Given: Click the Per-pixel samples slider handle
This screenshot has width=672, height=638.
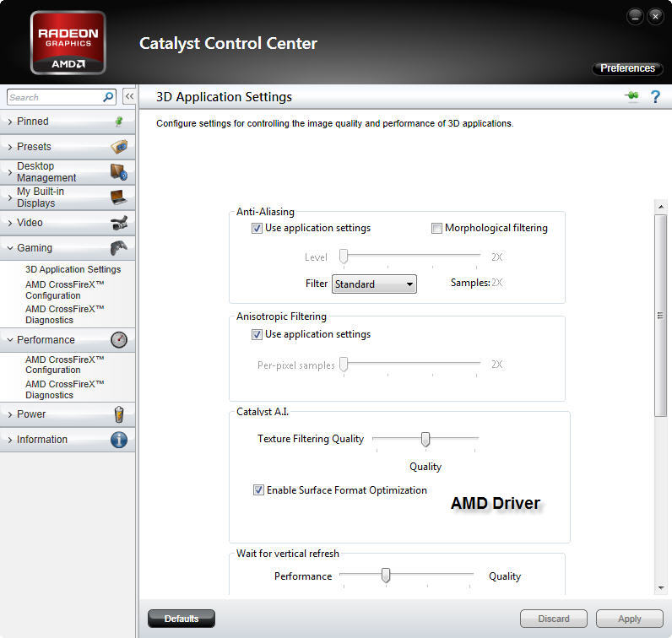Looking at the screenshot, I should pyautogui.click(x=344, y=365).
